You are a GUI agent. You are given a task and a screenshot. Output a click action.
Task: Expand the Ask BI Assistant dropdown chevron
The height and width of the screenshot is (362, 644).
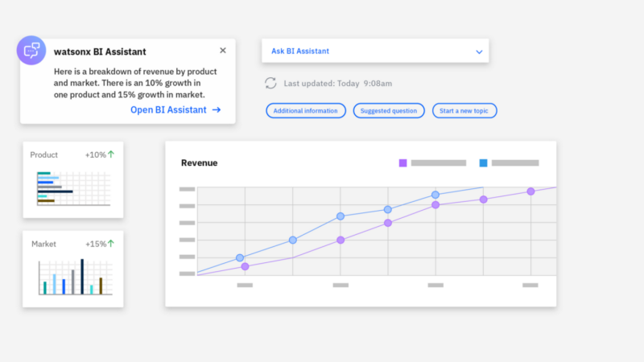(479, 51)
